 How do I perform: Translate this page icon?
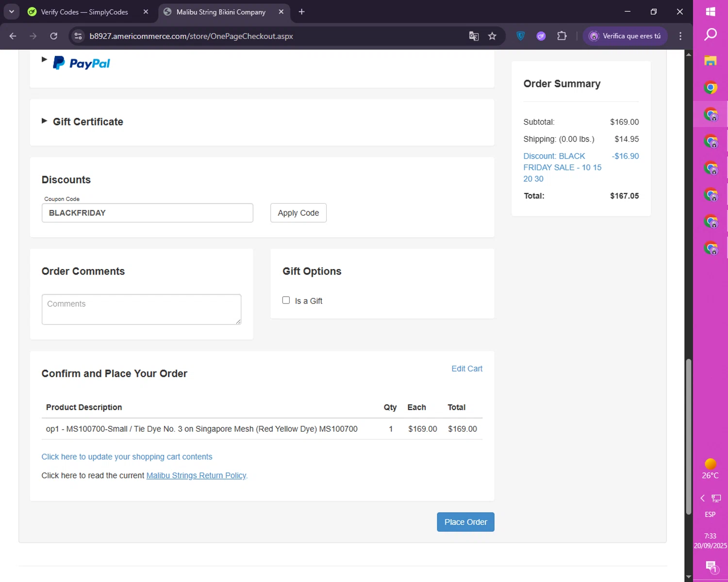tap(474, 36)
